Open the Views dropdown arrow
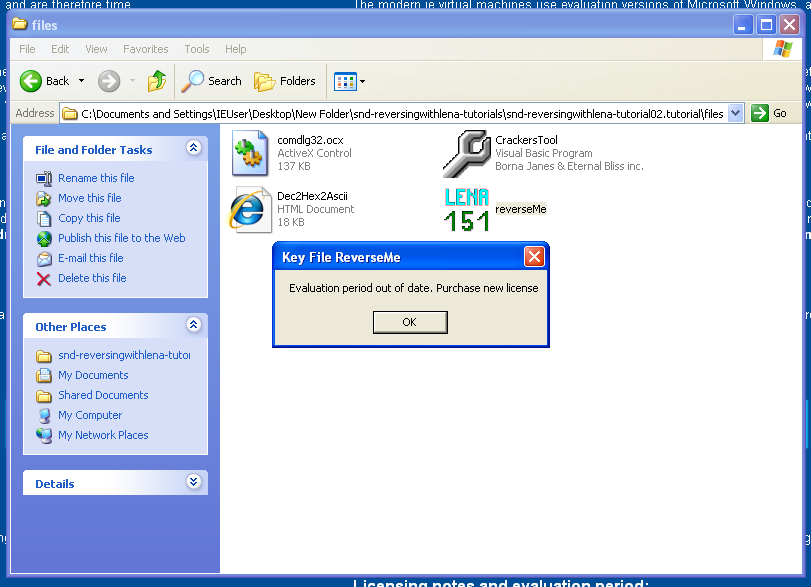Image resolution: width=811 pixels, height=587 pixels. click(x=363, y=81)
